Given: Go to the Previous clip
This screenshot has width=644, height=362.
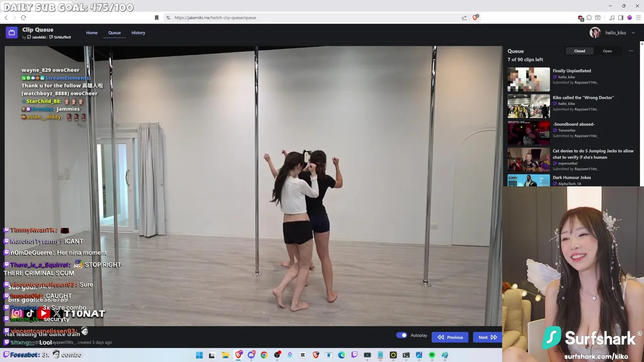Looking at the screenshot, I should point(450,337).
